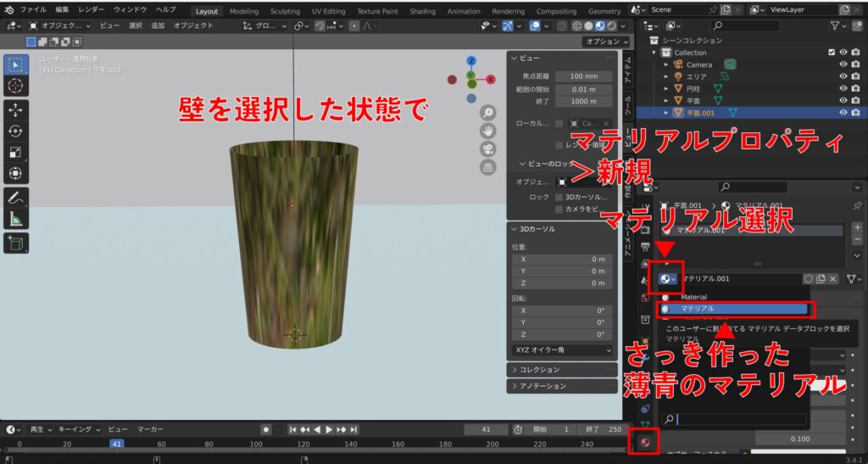Screen dimensions: 868x464
Task: Toggle camera view with the camera gizmo
Action: pyautogui.click(x=488, y=149)
